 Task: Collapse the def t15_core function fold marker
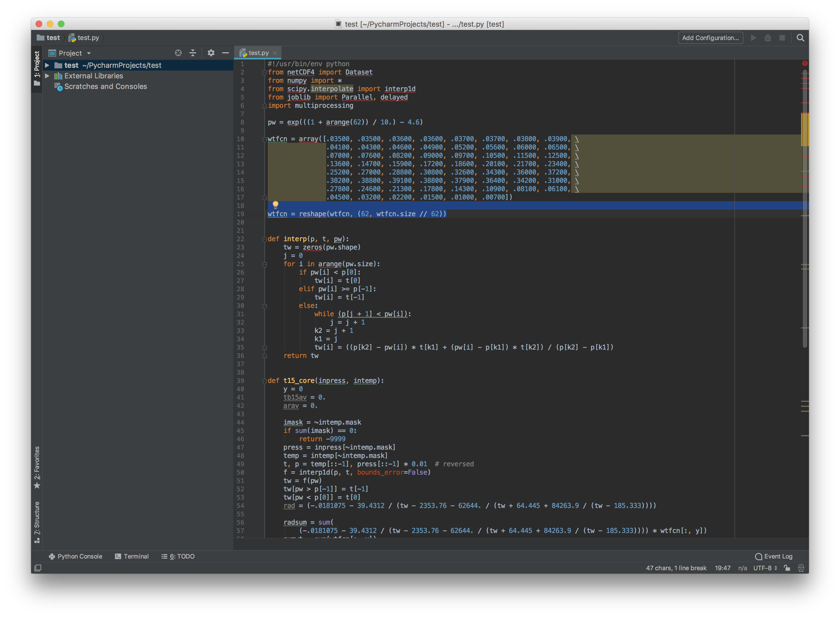pos(264,381)
